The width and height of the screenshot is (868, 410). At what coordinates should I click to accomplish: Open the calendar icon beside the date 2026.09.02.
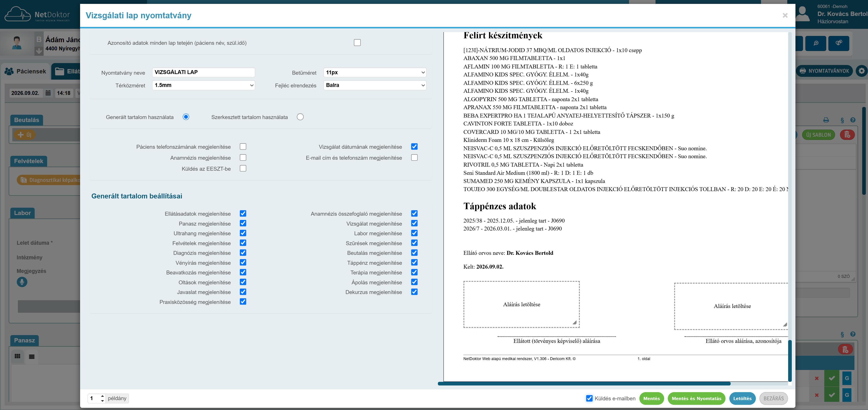point(48,93)
